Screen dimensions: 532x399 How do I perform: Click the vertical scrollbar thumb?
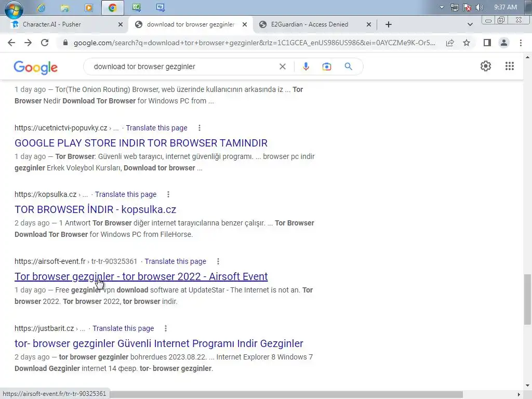pyautogui.click(x=528, y=300)
